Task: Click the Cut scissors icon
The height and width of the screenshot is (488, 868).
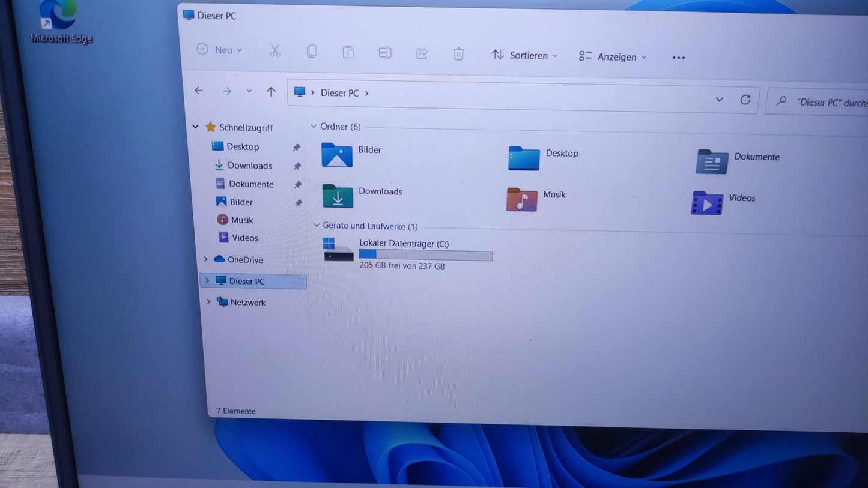Action: (275, 51)
